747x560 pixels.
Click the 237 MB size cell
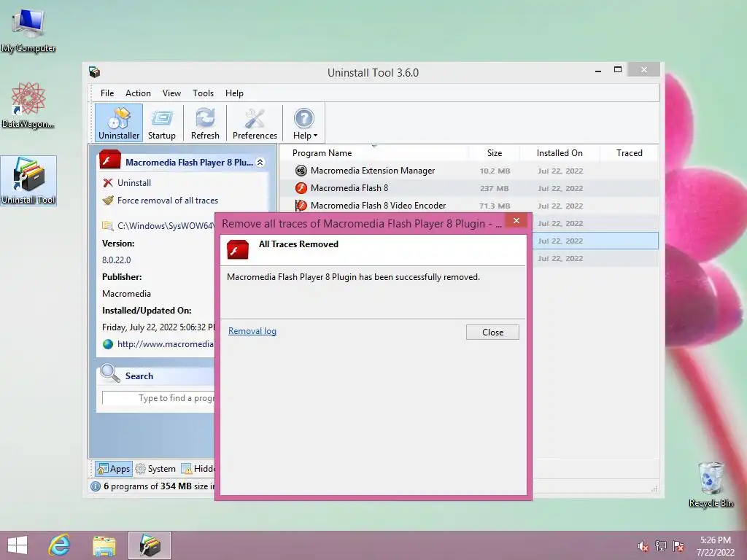click(495, 189)
